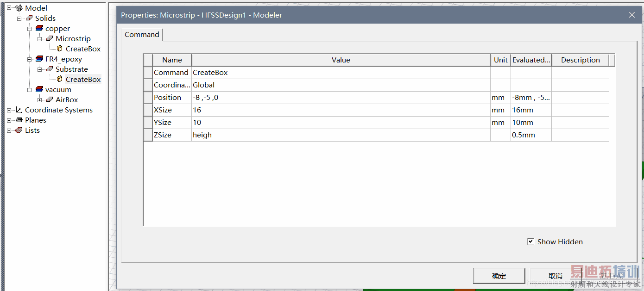Screen dimensions: 644x291
Task: Expand the Coordinate Systems node
Action: point(9,110)
